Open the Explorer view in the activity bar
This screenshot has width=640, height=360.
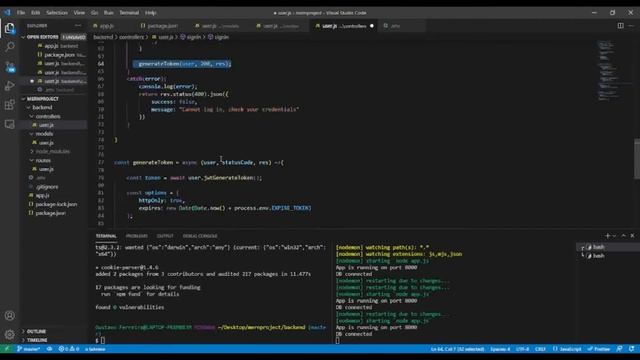click(x=9, y=28)
